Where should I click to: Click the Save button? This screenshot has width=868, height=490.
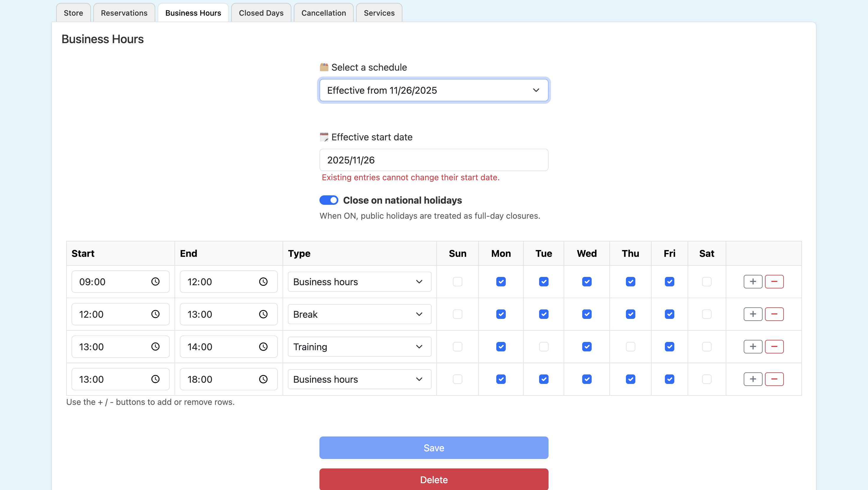point(434,447)
